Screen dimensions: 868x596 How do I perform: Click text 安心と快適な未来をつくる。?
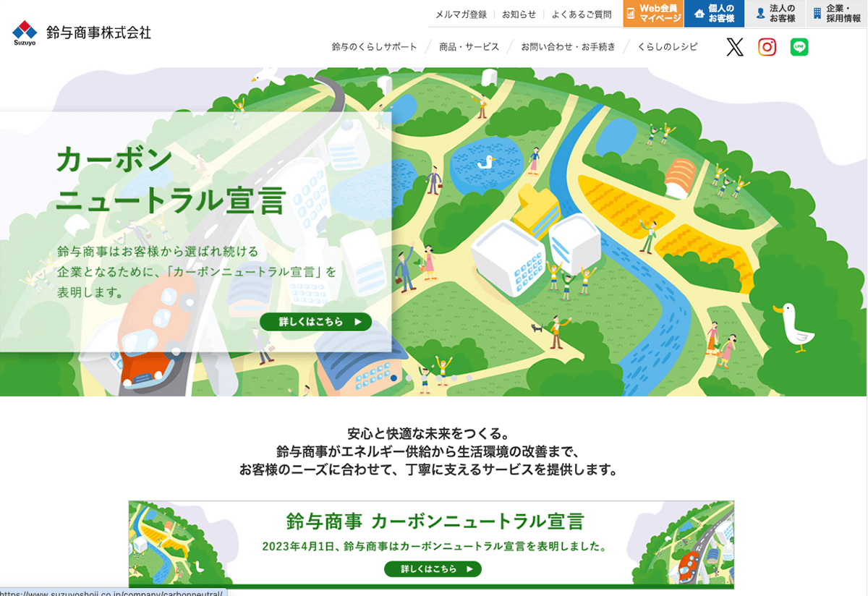429,434
